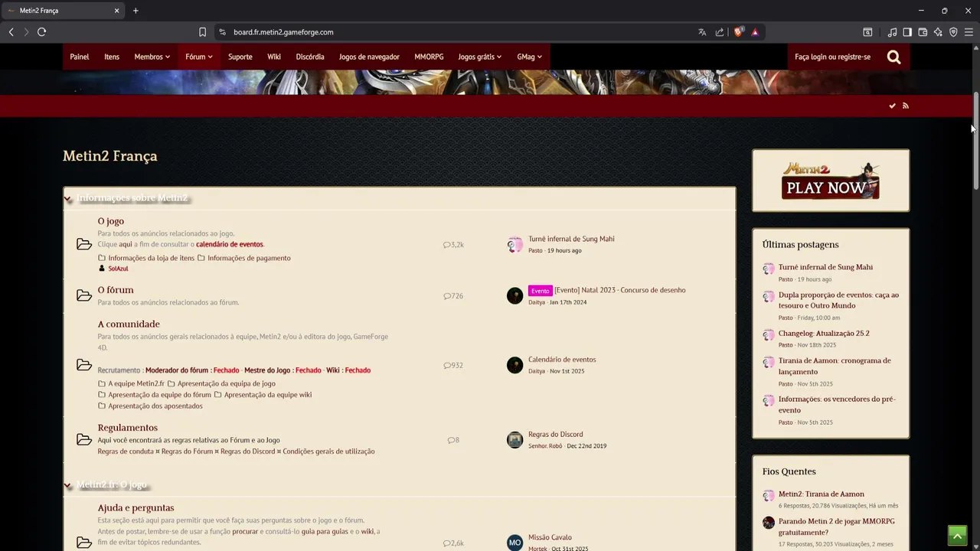Screen dimensions: 980x551
Task: Click the folder icon beside O fórum
Action: pyautogui.click(x=84, y=295)
